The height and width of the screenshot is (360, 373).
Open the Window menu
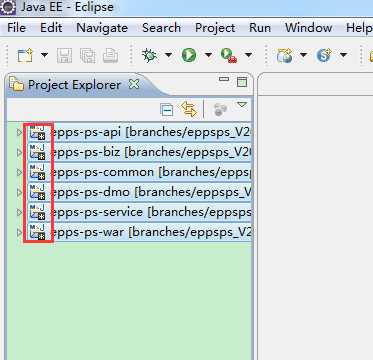(308, 28)
